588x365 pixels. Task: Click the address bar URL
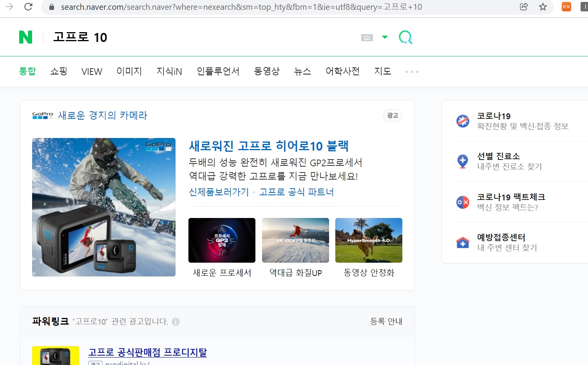point(241,7)
